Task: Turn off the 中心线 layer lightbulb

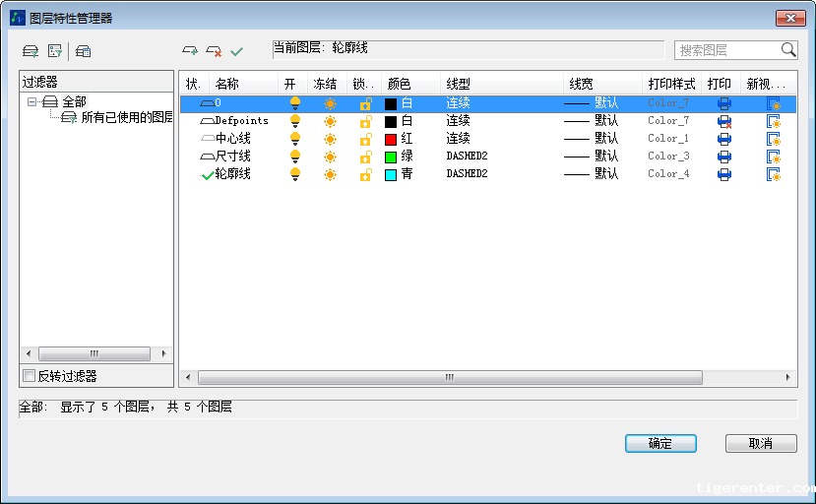Action: pos(294,139)
